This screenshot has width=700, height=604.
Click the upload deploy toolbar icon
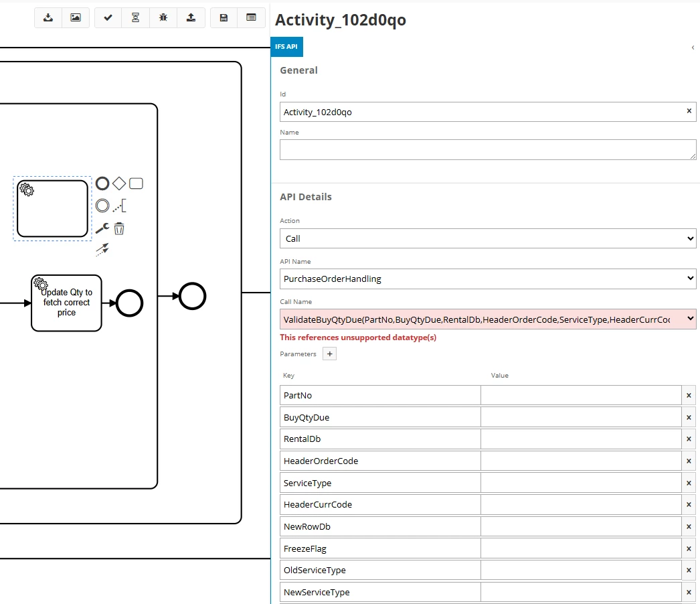[x=191, y=18]
